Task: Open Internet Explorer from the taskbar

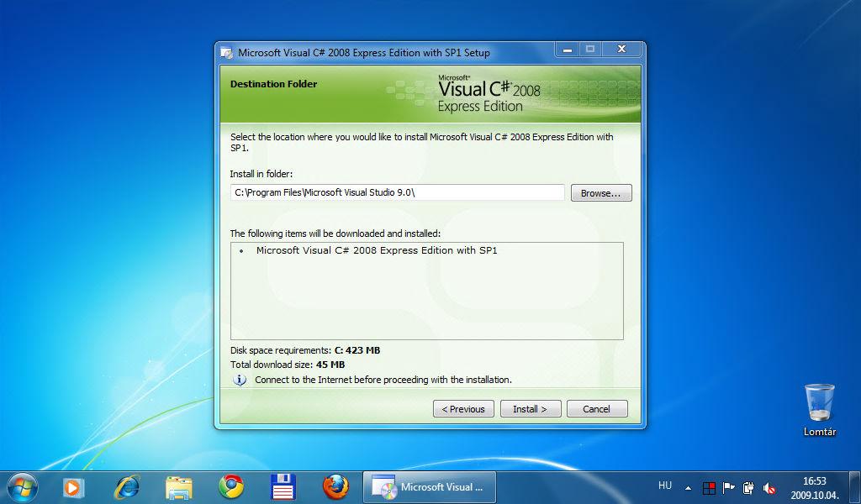Action: (x=126, y=487)
